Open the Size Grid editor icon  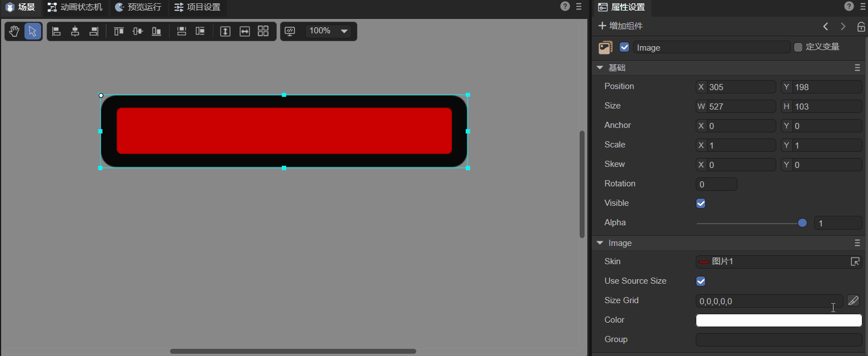point(854,301)
